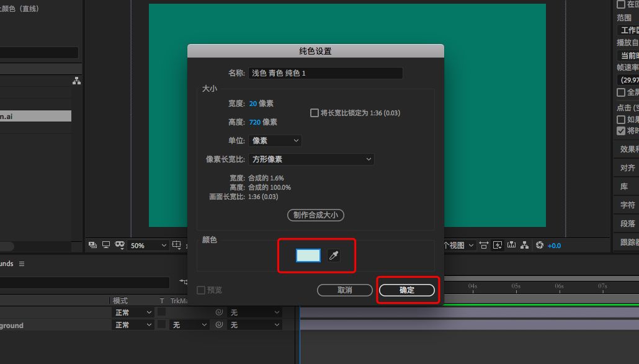The height and width of the screenshot is (364, 639).
Task: Toggle the 预览 preview checkbox
Action: pyautogui.click(x=201, y=290)
